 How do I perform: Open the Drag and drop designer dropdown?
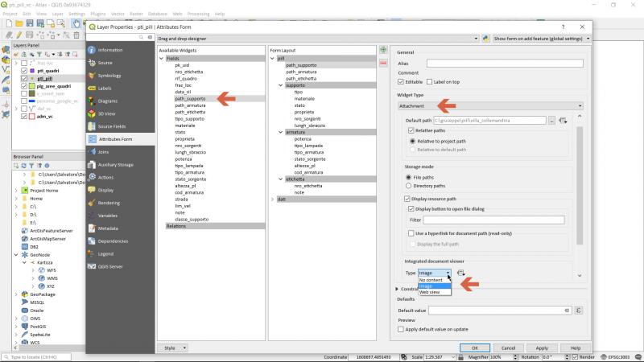tap(318, 38)
